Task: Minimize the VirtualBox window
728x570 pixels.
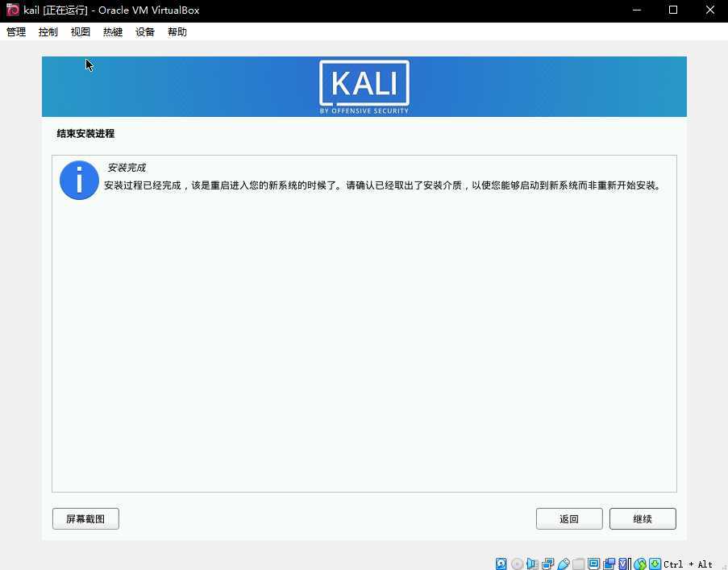Action: (x=637, y=10)
